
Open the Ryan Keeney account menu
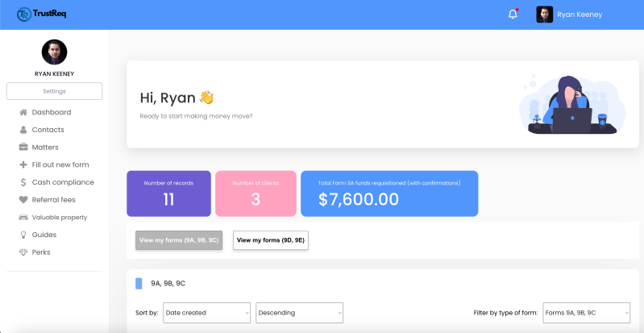coord(580,15)
